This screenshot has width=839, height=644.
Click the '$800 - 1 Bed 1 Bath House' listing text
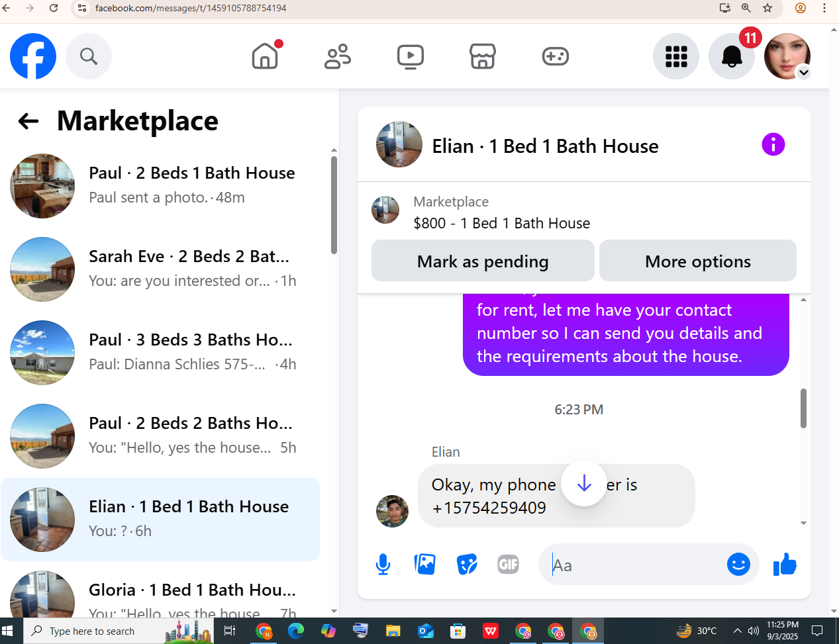pyautogui.click(x=501, y=223)
